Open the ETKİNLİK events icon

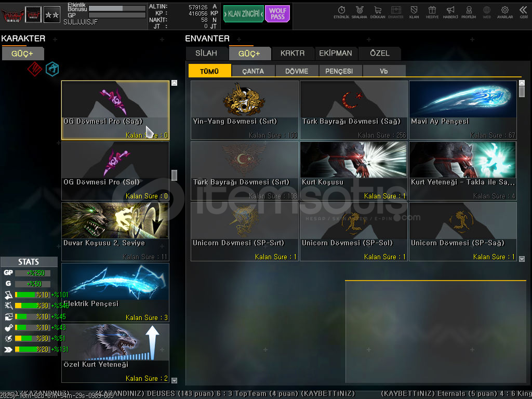(341, 12)
